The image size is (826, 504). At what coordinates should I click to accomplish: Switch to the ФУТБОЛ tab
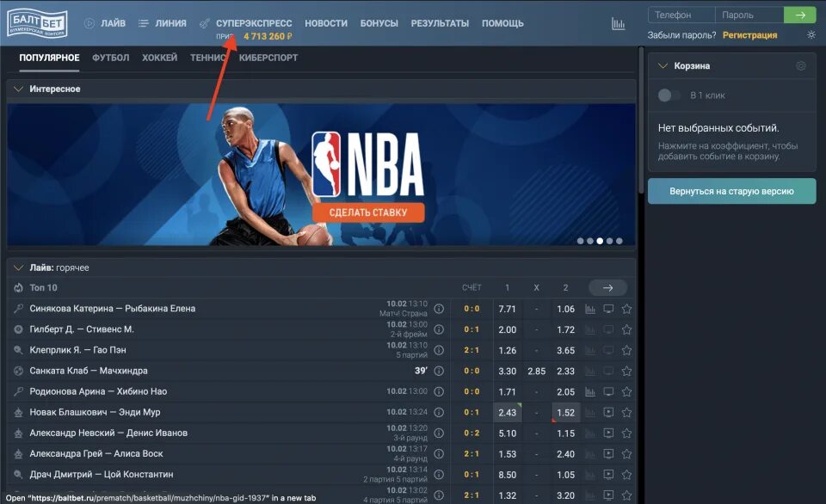click(111, 58)
